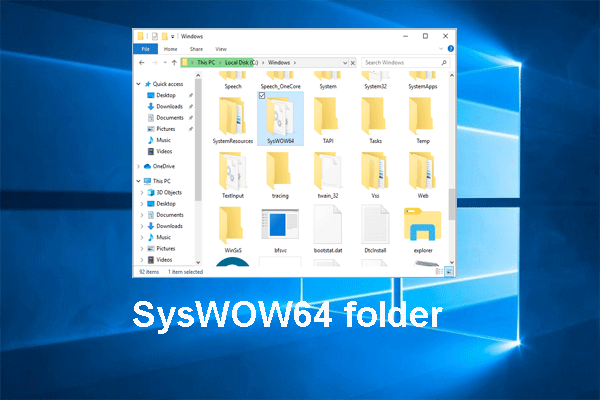600x400 pixels.
Task: Open recent locations dropdown arrow
Action: (165, 62)
